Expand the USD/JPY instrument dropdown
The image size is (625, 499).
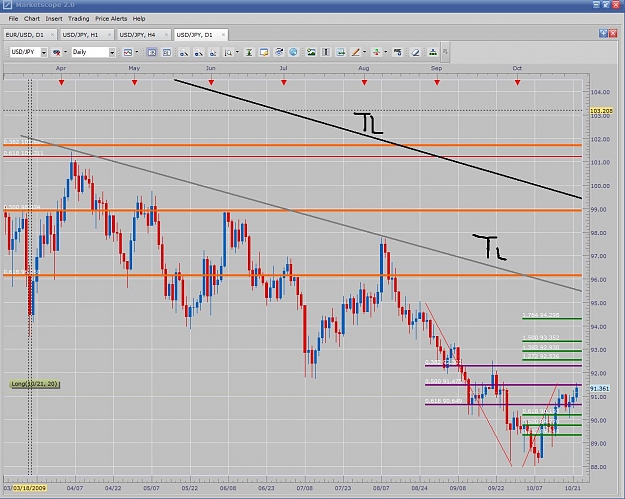(x=44, y=52)
